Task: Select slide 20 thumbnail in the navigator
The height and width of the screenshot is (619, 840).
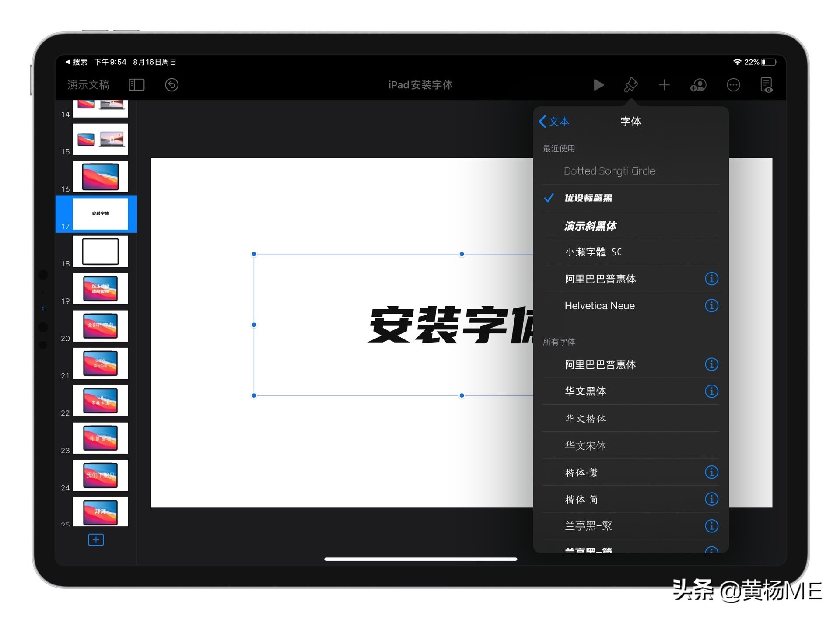Action: [100, 326]
